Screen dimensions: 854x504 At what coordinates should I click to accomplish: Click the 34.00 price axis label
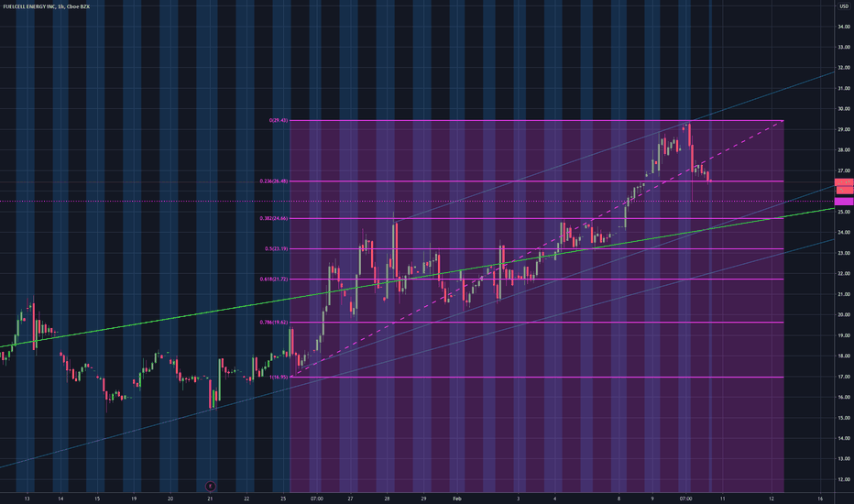844,27
